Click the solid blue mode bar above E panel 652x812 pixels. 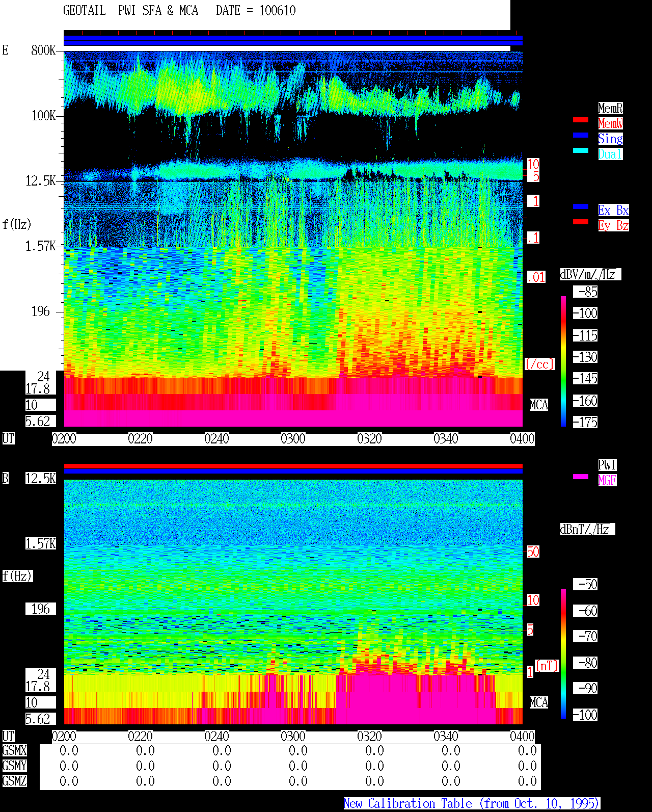point(293,41)
